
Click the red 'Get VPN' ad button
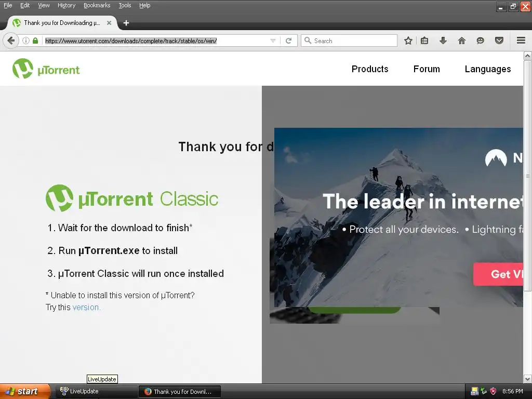(x=498, y=274)
